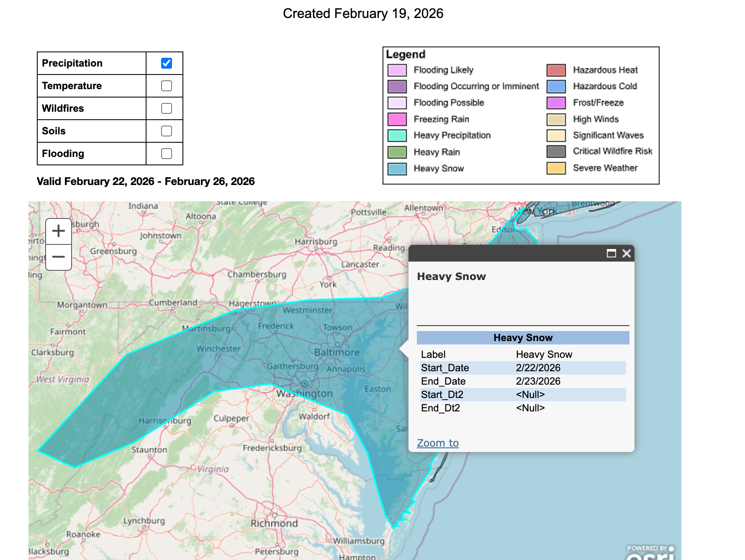Click the Freezing Rain legend swatch
The width and height of the screenshot is (745, 560).
tap(397, 119)
